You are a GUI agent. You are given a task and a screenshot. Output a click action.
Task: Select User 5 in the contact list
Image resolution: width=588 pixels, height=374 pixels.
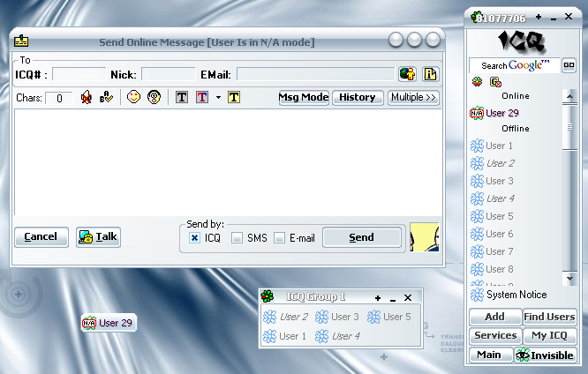point(492,216)
